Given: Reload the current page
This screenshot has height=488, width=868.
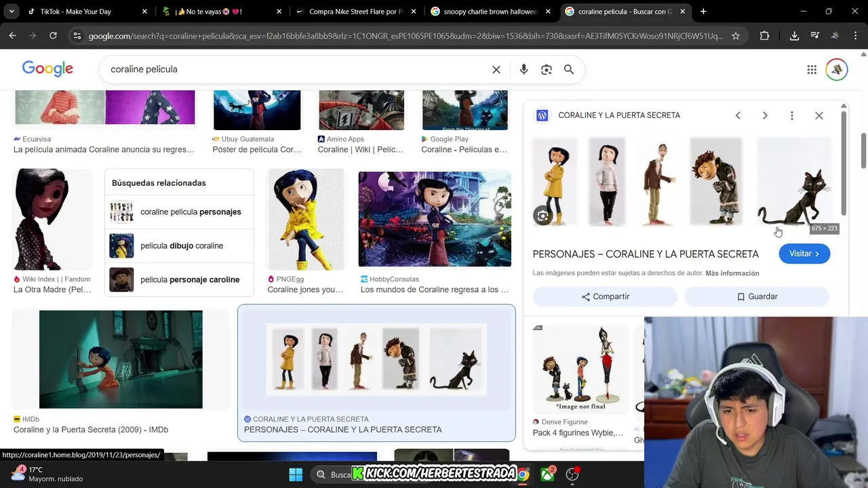Looking at the screenshot, I should [x=53, y=35].
